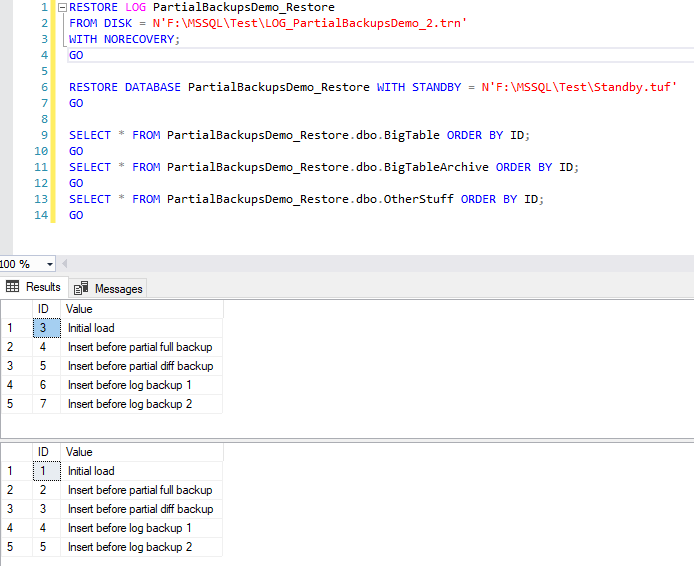Click line number 14 in editor gutter
694x566 pixels.
(x=40, y=215)
